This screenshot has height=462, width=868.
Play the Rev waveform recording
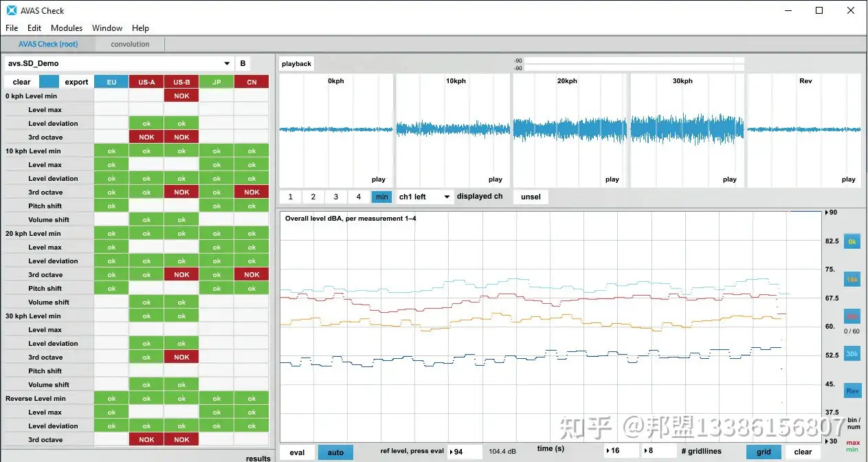(848, 179)
